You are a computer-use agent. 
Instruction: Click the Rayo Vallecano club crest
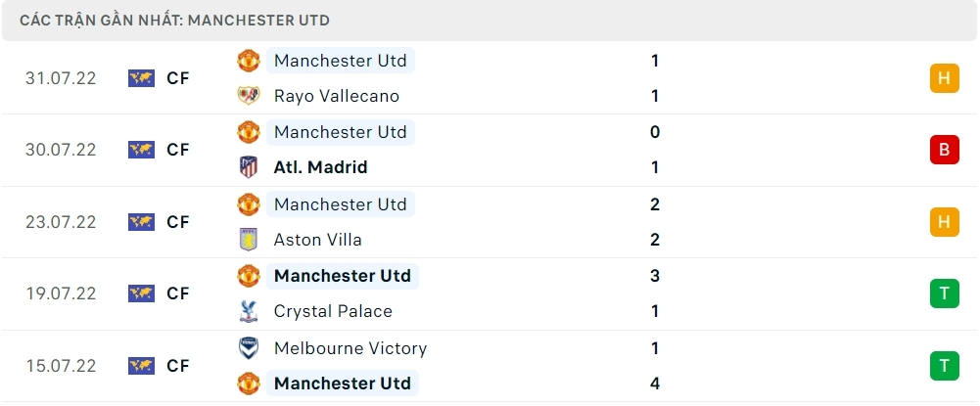249,96
